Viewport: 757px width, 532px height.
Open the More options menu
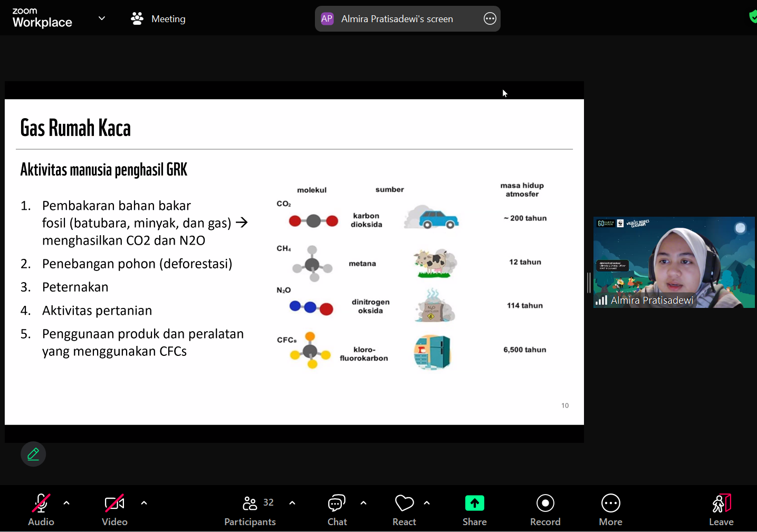click(x=610, y=509)
